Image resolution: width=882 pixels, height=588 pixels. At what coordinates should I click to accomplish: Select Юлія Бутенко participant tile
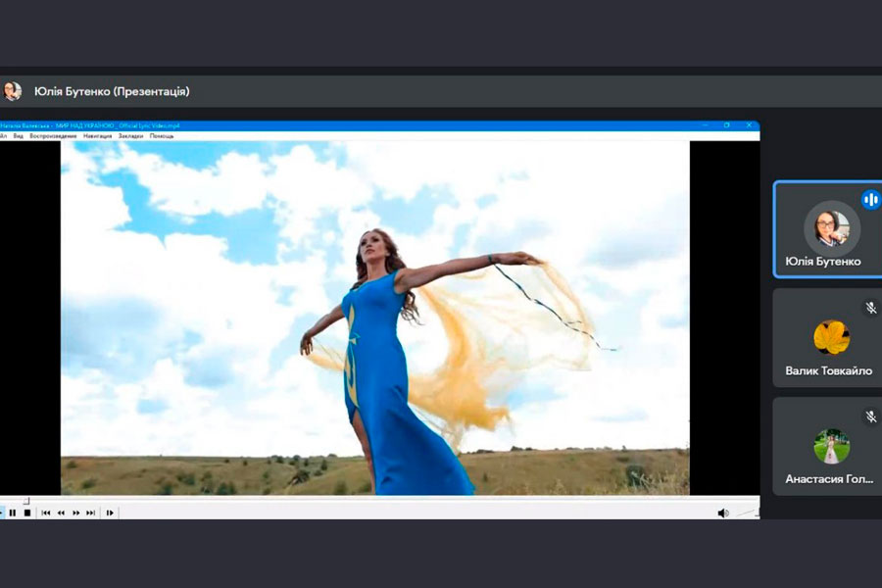pyautogui.click(x=827, y=229)
